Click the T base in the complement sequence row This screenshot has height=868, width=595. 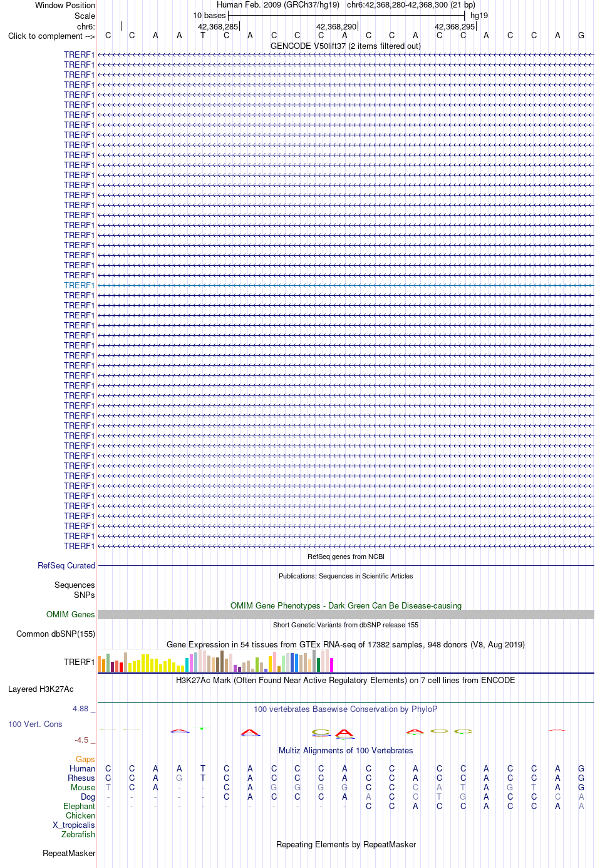[203, 35]
